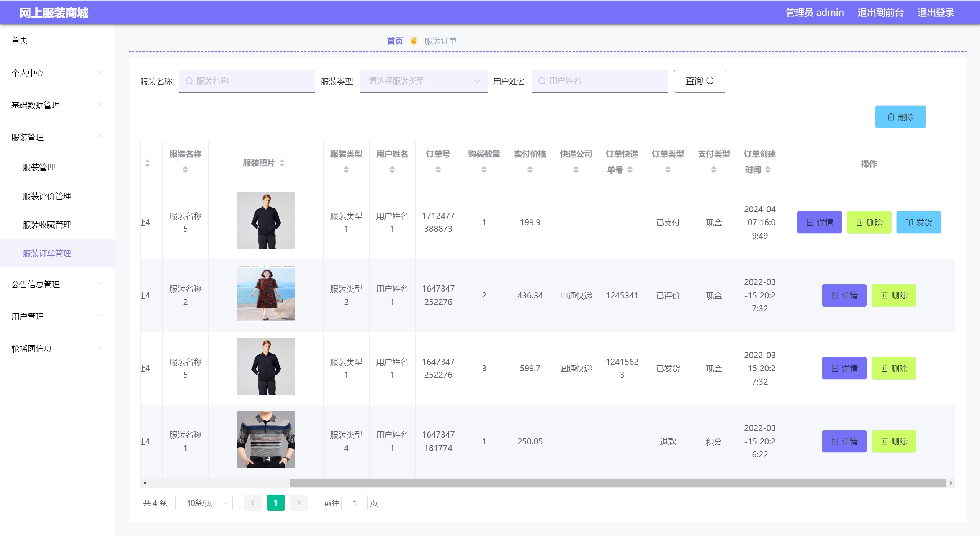Open the 服装类型 select dropdown

(x=423, y=81)
